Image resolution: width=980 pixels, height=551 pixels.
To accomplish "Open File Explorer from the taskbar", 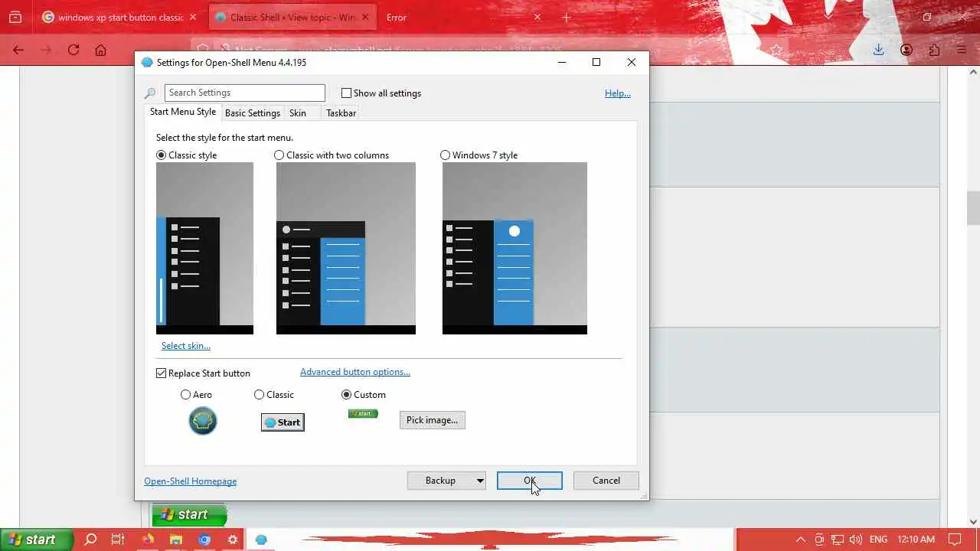I will [x=176, y=540].
